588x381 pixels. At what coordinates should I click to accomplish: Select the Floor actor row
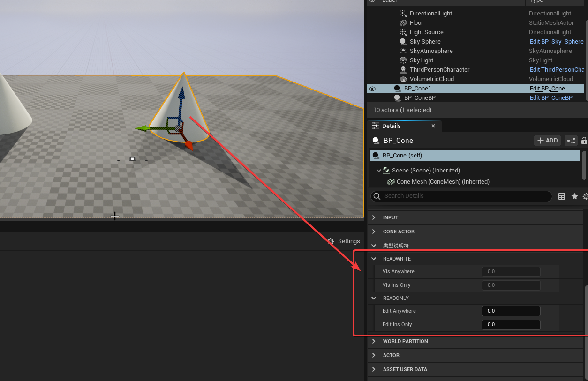tap(475, 23)
